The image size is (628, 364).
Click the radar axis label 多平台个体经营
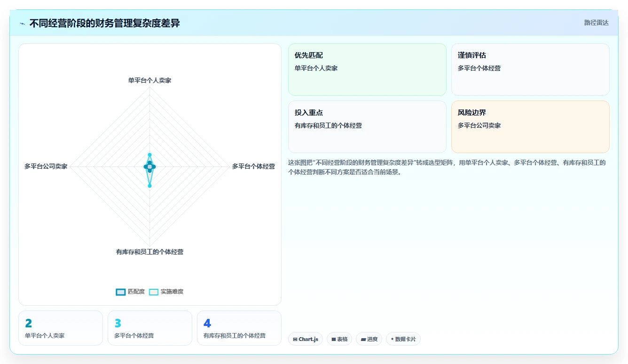point(253,166)
